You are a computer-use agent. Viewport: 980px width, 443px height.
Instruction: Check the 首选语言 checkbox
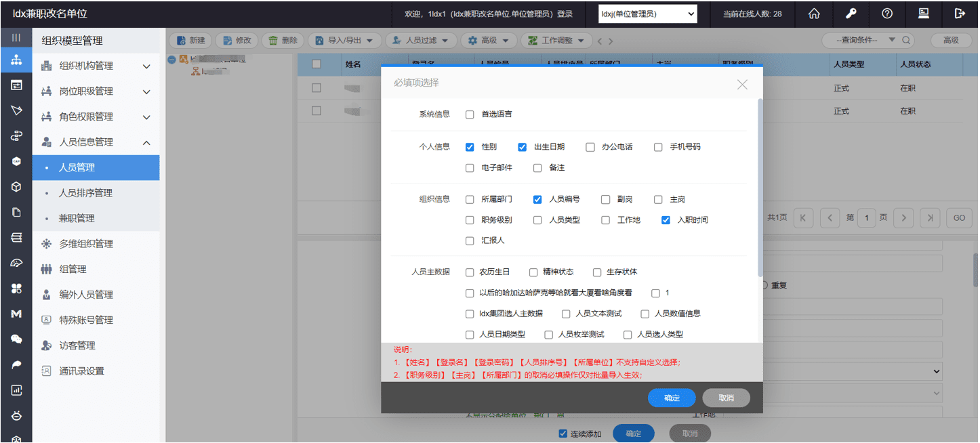pyautogui.click(x=470, y=114)
